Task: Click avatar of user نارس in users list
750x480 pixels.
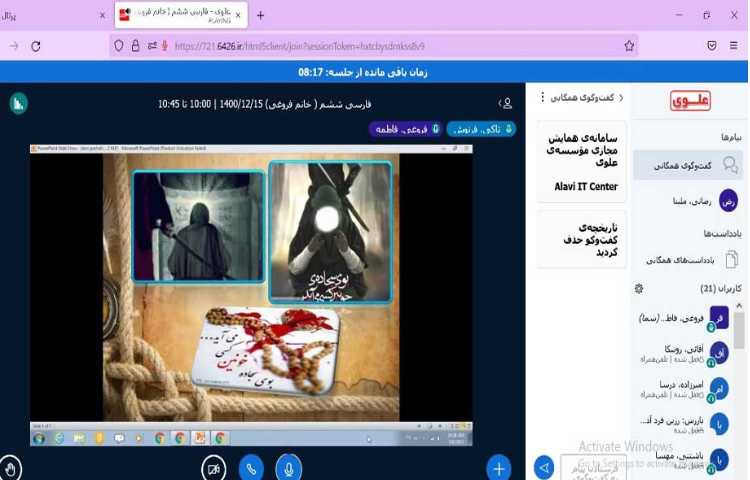Action: [x=719, y=425]
